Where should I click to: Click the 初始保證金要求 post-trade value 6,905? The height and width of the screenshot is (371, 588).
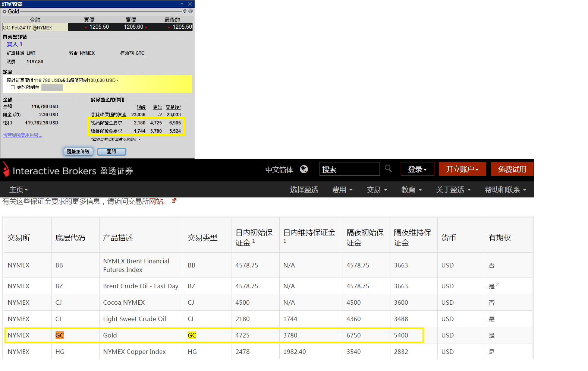(175, 123)
